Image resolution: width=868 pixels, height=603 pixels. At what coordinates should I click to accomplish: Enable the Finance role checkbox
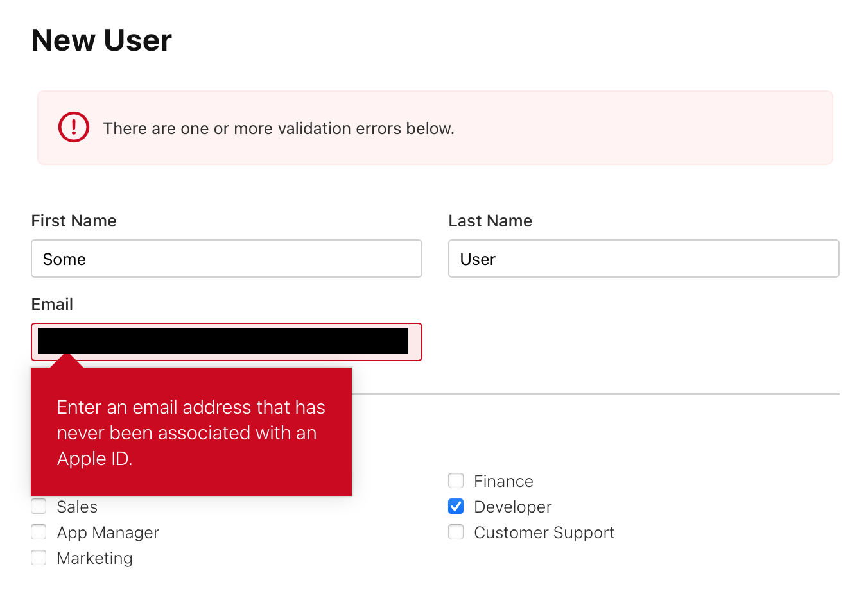pyautogui.click(x=456, y=480)
